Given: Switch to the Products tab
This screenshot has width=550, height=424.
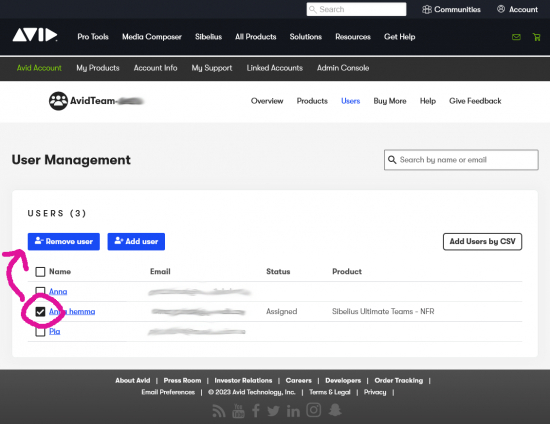Looking at the screenshot, I should coord(312,101).
